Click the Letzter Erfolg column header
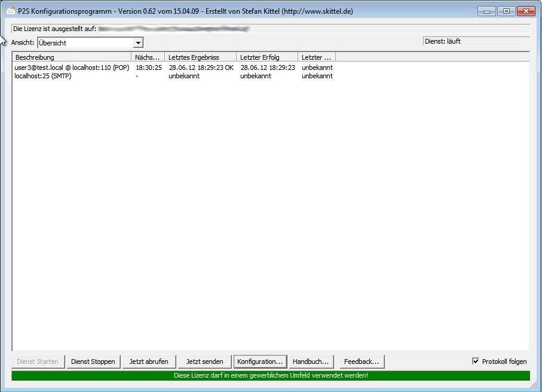The height and width of the screenshot is (392, 542). [x=267, y=57]
